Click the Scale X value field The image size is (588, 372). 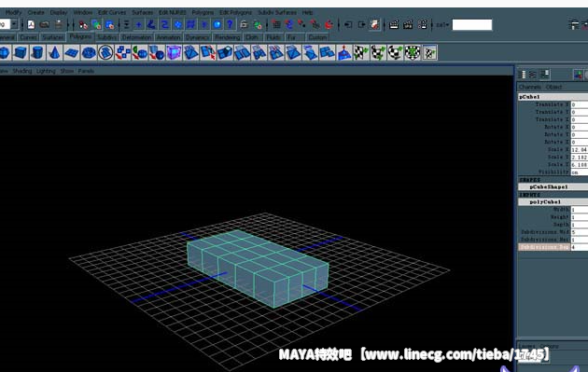tap(579, 149)
